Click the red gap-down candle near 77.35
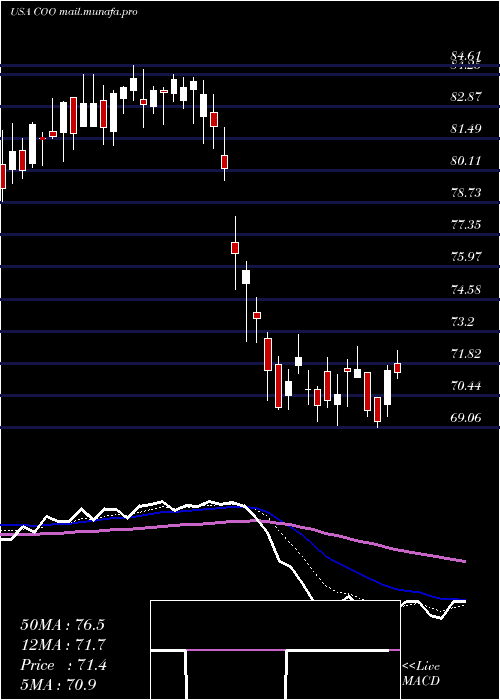Viewport: 500px width, 700px height. coord(235,248)
